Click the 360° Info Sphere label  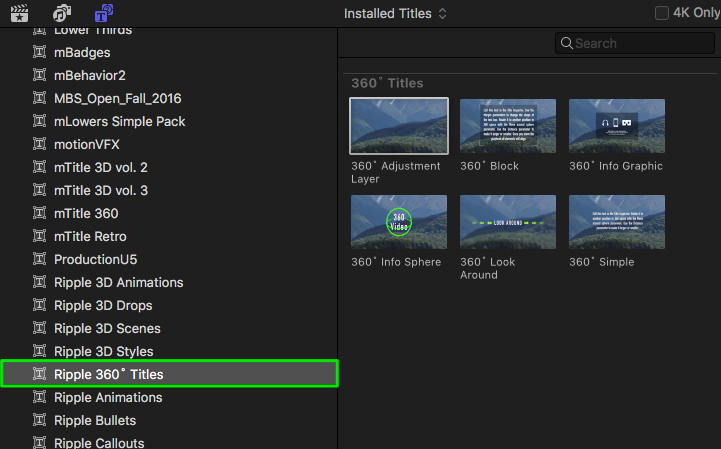coord(396,262)
